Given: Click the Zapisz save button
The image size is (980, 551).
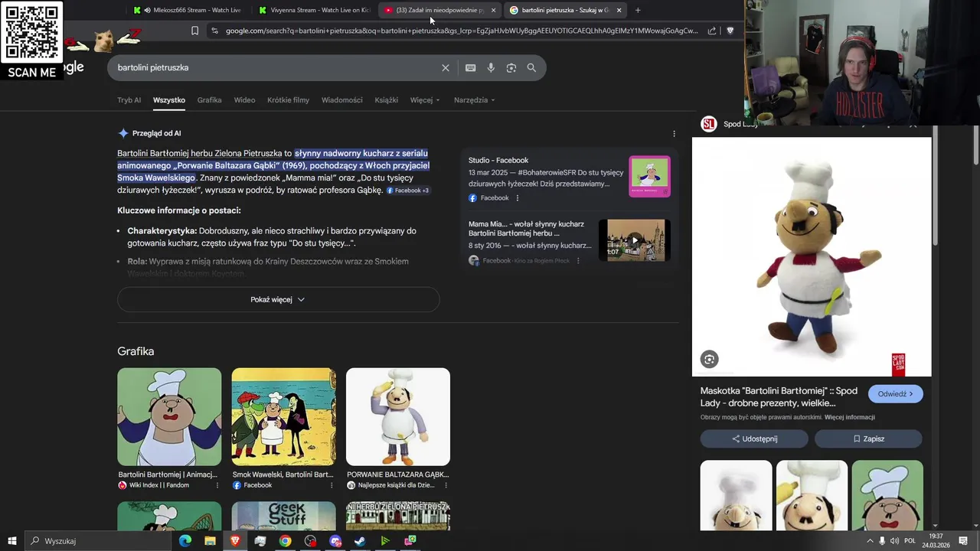Looking at the screenshot, I should [868, 439].
